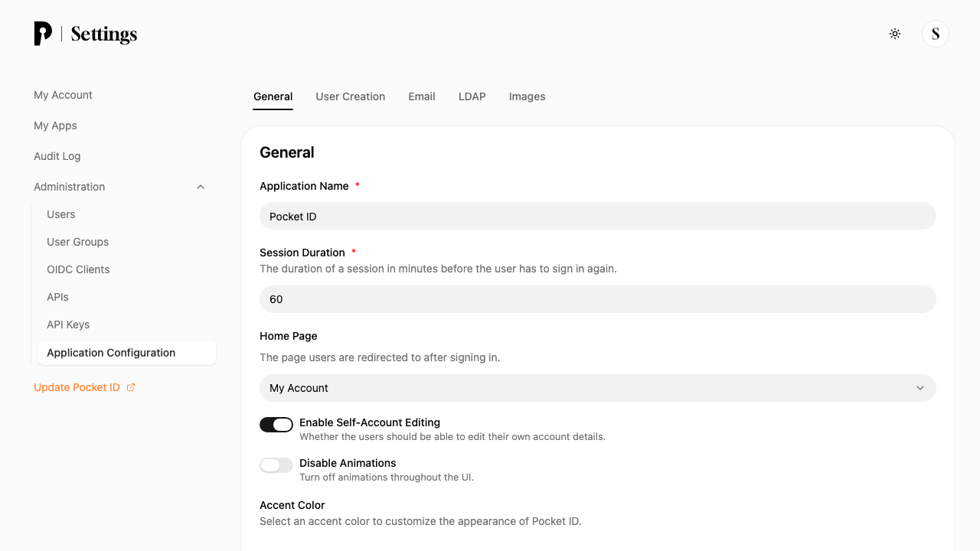
Task: Go to Audit Log page
Action: point(57,156)
